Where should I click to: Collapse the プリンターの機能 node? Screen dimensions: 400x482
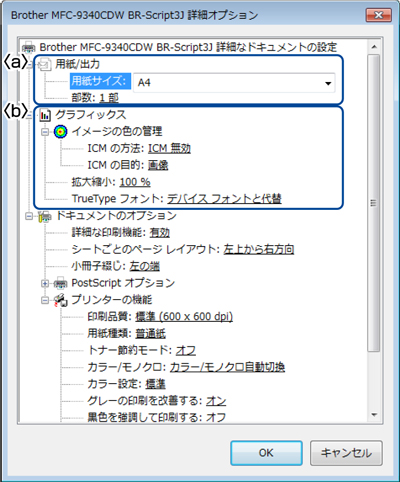pyautogui.click(x=45, y=300)
